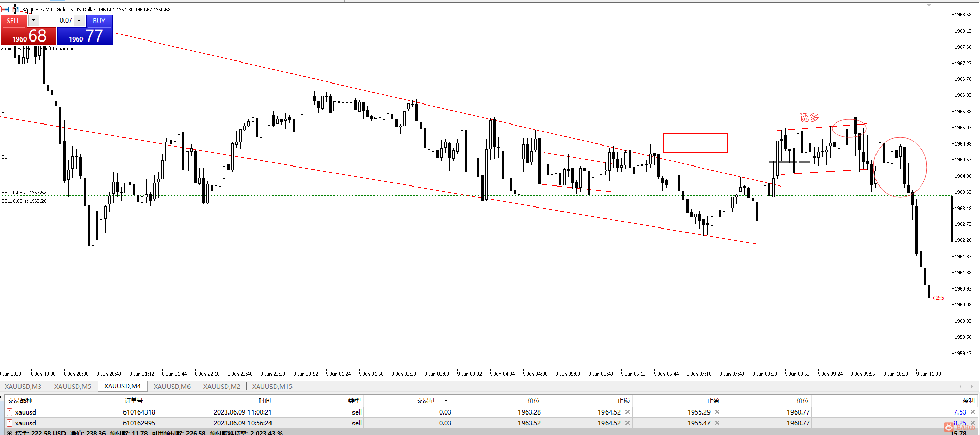Sell at bid price 1960.68

[28, 35]
